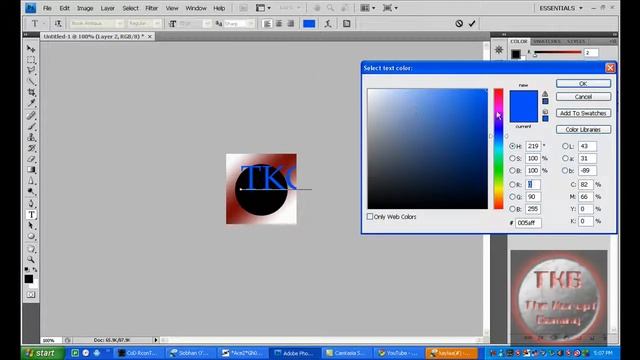Image resolution: width=640 pixels, height=360 pixels.
Task: Select the Rectangular Marquee tool
Action: click(x=31, y=60)
